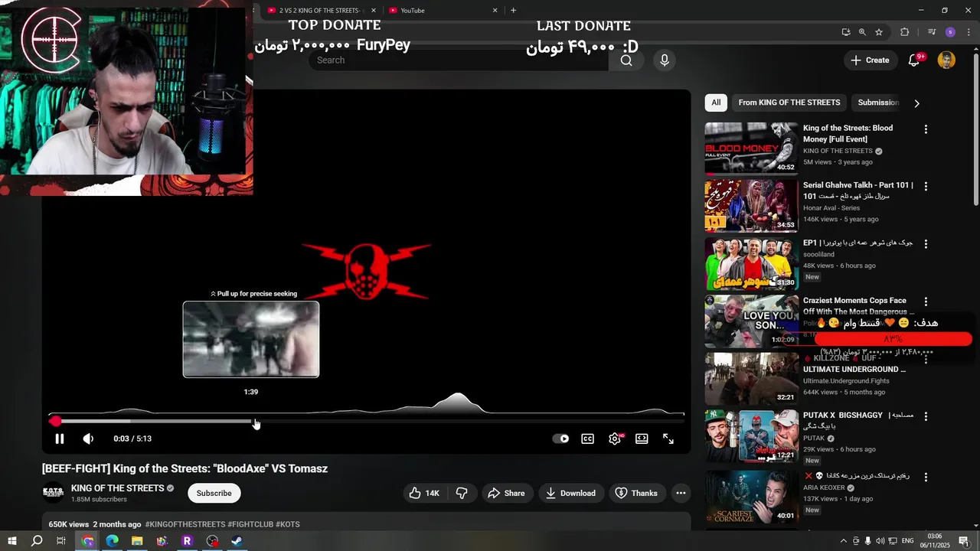Open a new browser tab
Screen dimensions: 980x551
click(x=513, y=10)
